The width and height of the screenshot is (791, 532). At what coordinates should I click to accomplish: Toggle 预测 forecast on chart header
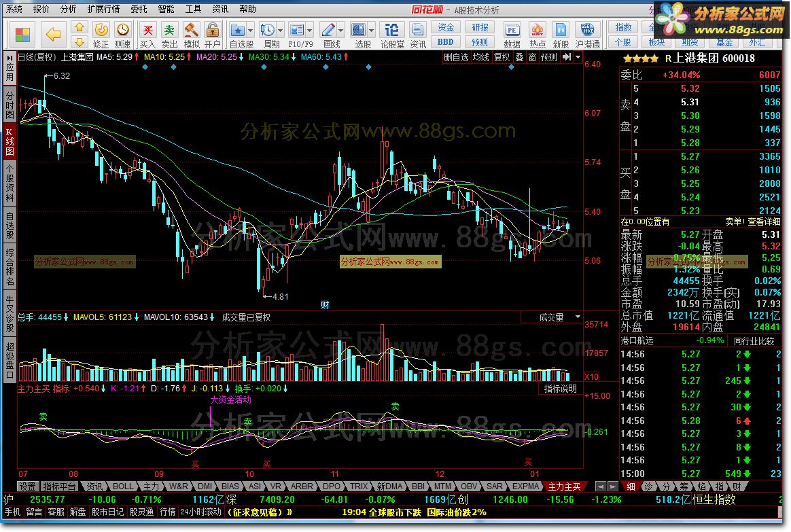[x=549, y=58]
